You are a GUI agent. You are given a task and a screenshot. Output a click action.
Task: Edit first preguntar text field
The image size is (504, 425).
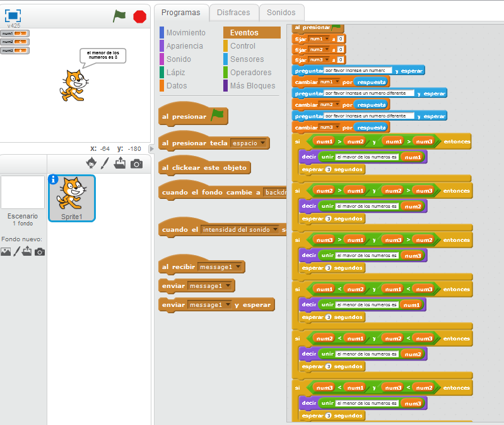(x=358, y=71)
